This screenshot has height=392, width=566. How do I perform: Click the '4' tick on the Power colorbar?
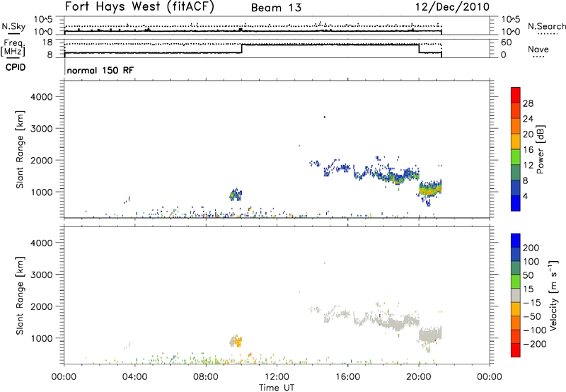click(x=525, y=196)
